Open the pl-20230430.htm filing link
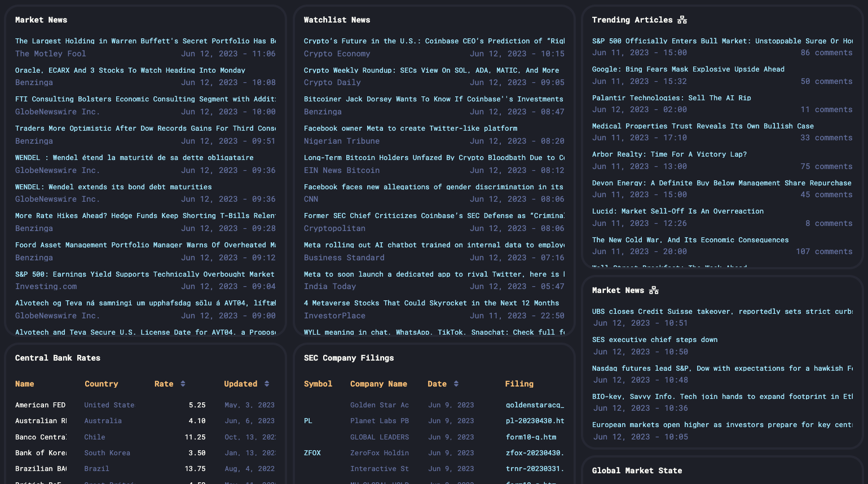Image resolution: width=868 pixels, height=484 pixels. (535, 421)
